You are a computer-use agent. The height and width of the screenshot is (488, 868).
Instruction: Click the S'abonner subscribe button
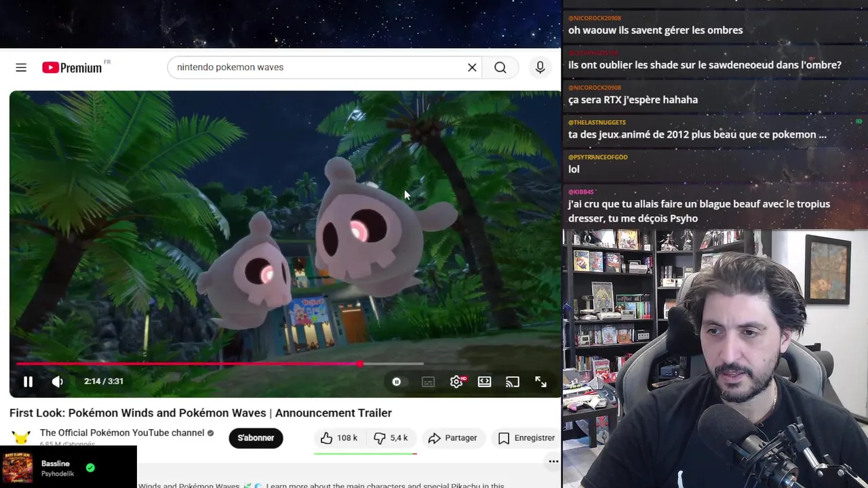(256, 438)
